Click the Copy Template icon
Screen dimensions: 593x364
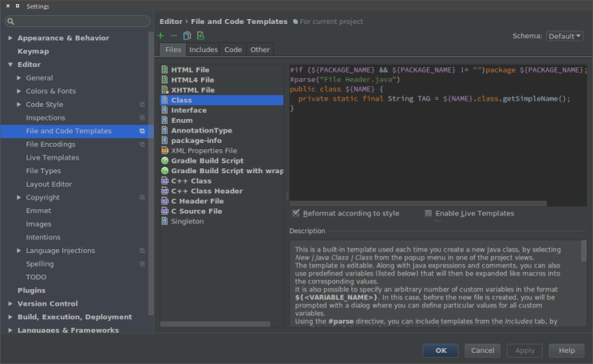click(187, 36)
